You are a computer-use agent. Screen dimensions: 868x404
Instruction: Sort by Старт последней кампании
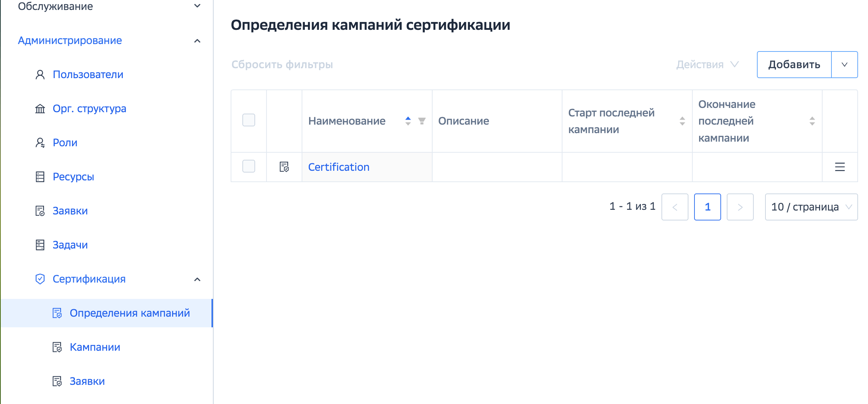pos(682,121)
